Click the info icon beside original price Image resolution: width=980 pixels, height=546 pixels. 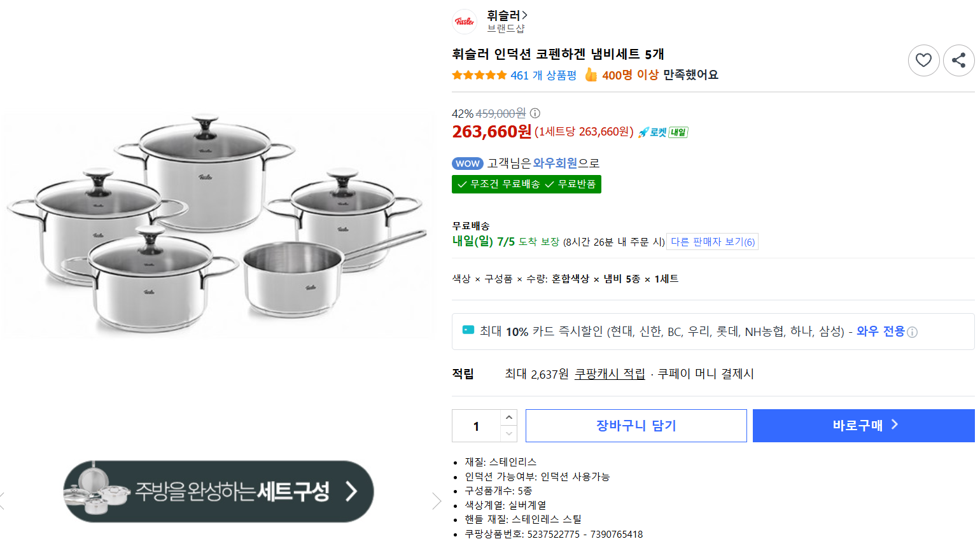point(535,113)
